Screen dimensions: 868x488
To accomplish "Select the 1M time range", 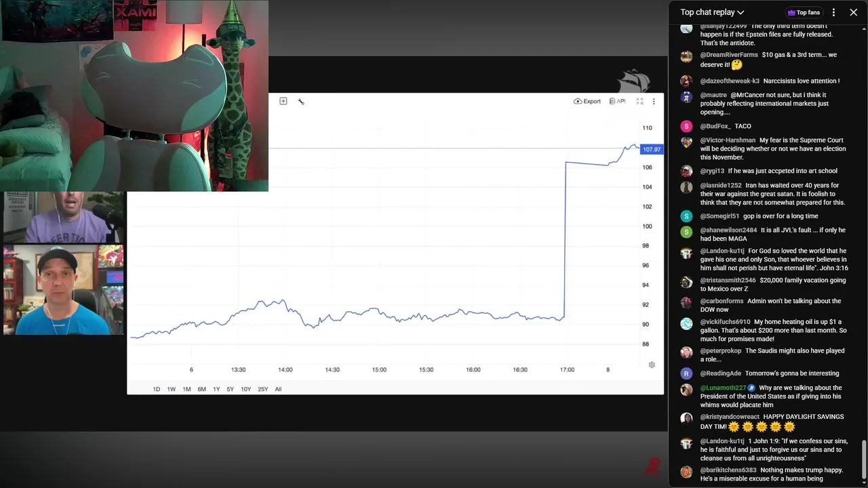I will tap(186, 389).
